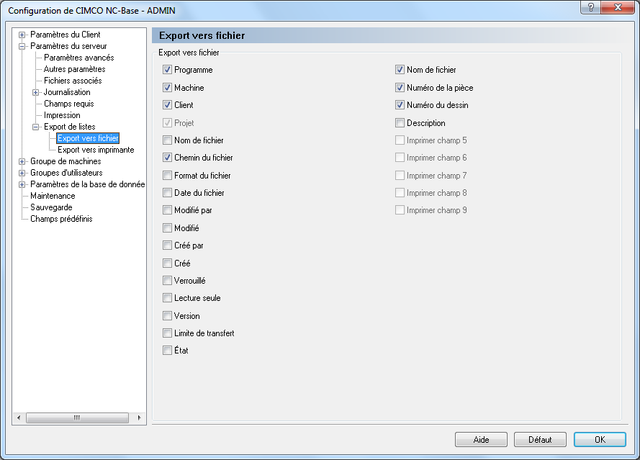Uncheck the Programme checkbox
Screen dimensions: 640x460
point(167,70)
